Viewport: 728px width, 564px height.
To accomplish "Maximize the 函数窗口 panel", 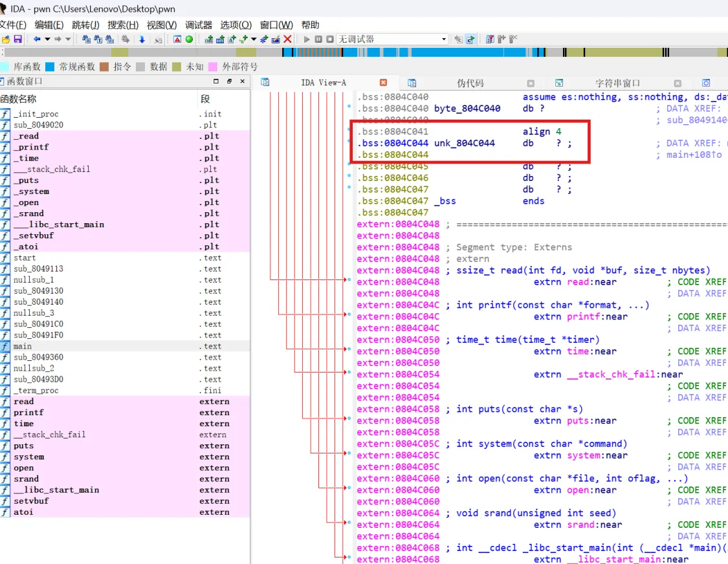I will click(216, 81).
